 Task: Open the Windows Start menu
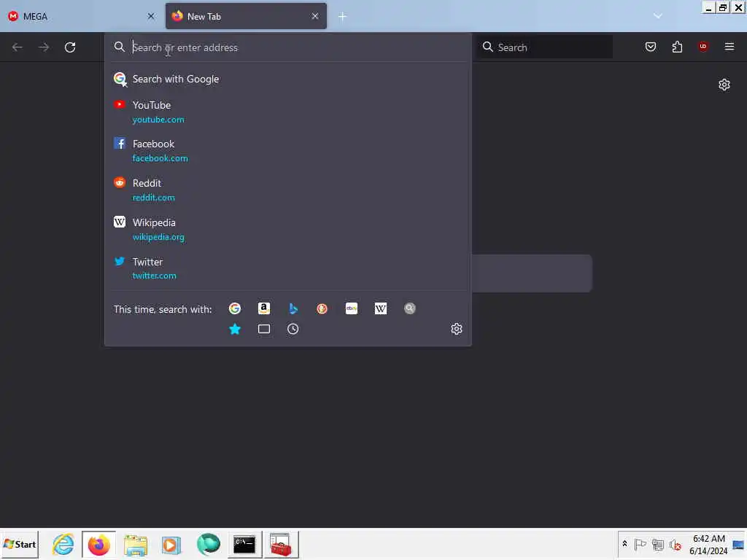[x=20, y=544]
